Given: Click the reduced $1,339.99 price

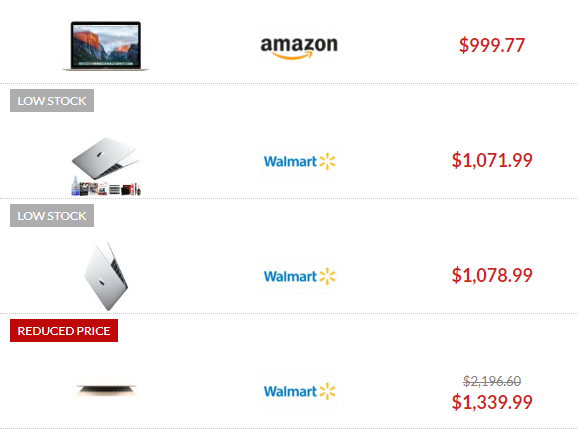Looking at the screenshot, I should (492, 402).
